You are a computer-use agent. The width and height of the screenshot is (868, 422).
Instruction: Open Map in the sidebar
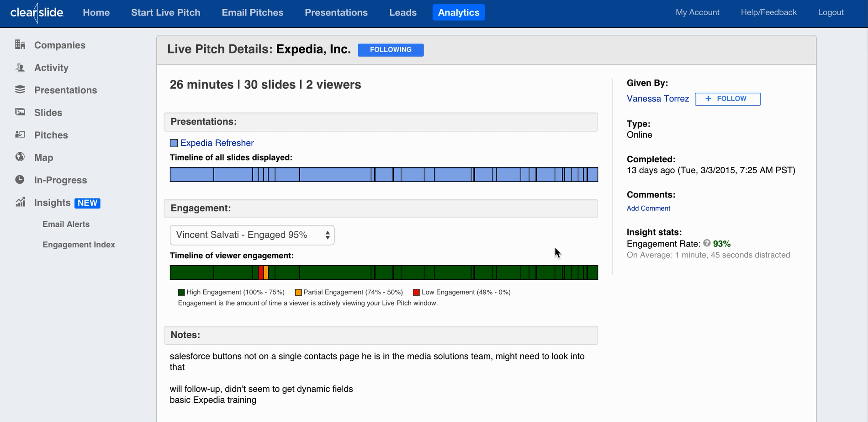pyautogui.click(x=43, y=157)
